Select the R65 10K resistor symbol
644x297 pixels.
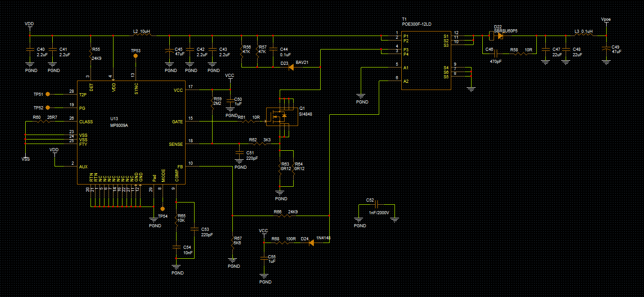coord(176,220)
